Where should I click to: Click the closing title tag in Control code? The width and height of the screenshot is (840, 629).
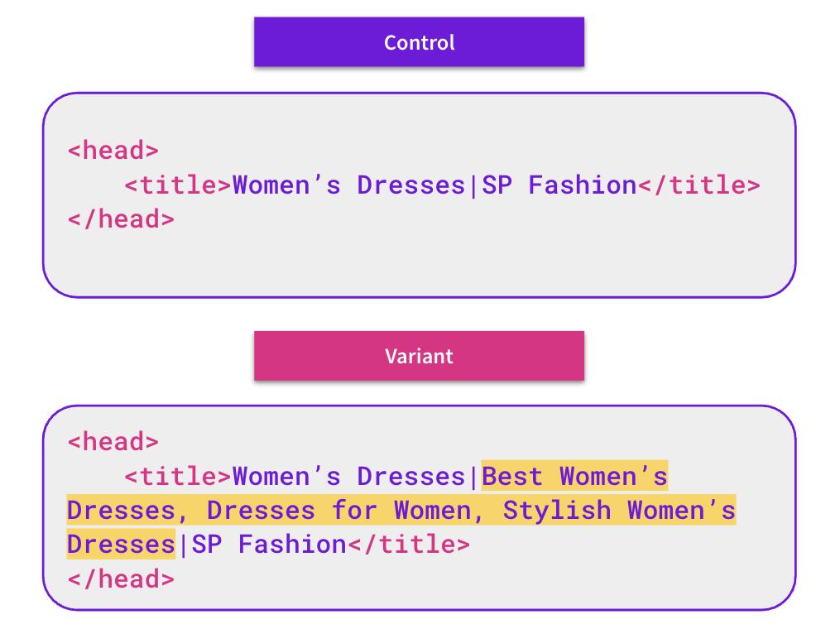698,185
